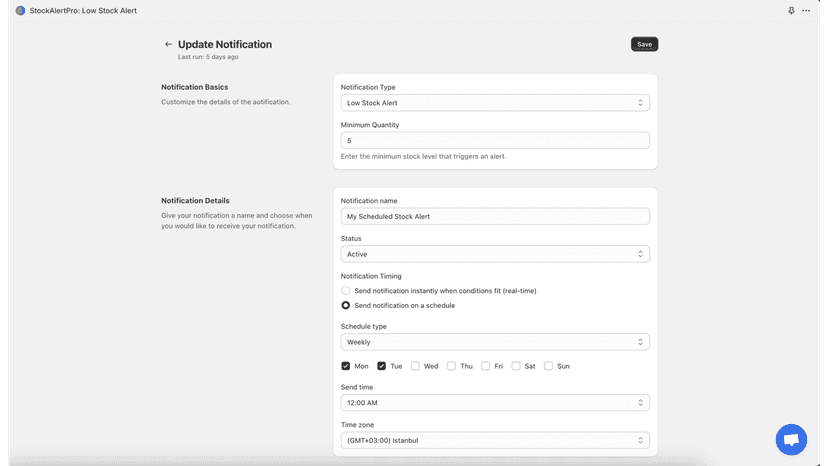The height and width of the screenshot is (466, 828).
Task: Click the Minimum Quantity input field
Action: [495, 141]
